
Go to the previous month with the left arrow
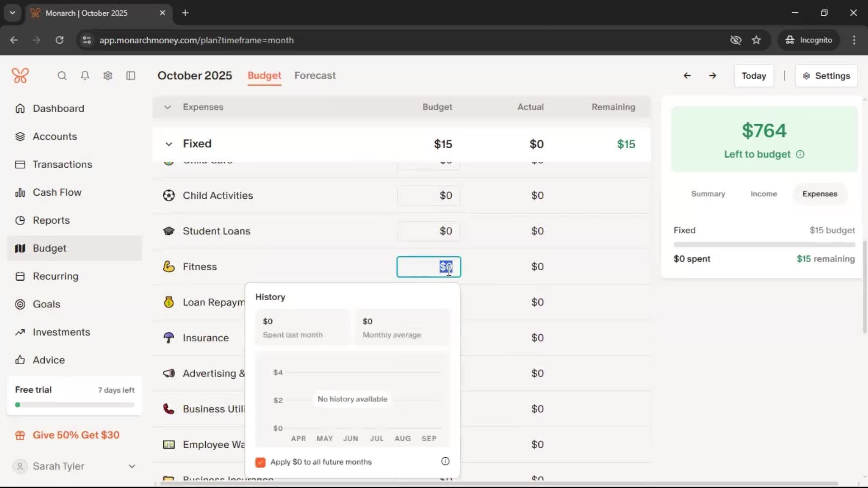tap(687, 76)
